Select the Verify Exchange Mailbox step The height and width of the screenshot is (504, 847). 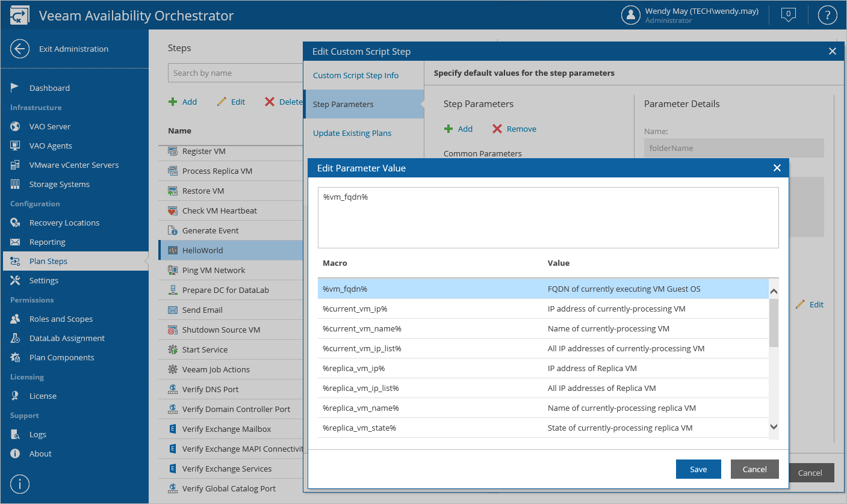[x=231, y=429]
